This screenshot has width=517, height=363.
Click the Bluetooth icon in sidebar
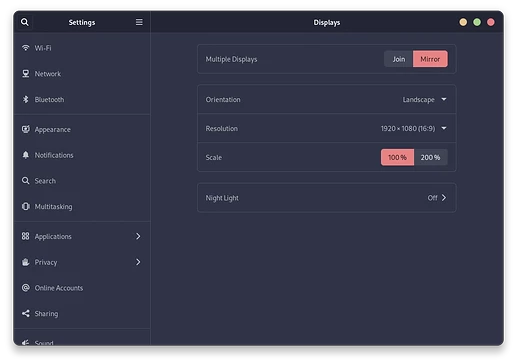point(25,99)
